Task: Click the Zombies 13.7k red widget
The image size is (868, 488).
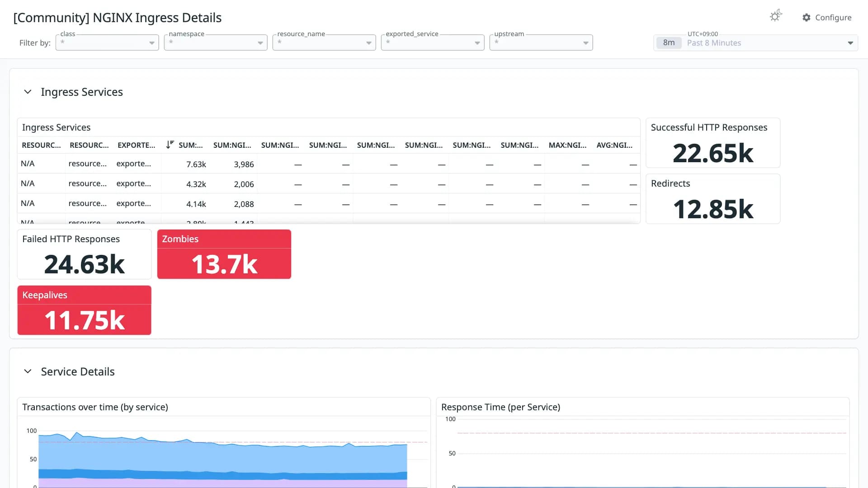Action: 224,254
